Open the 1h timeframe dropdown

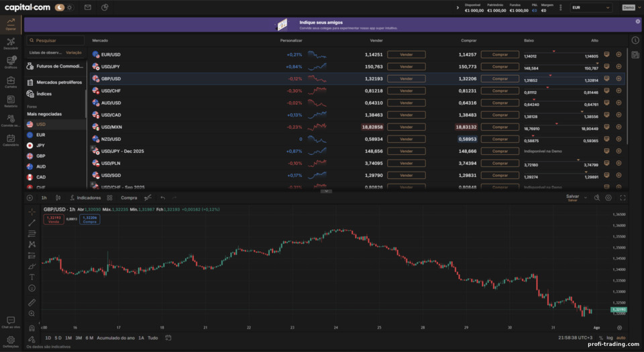[44, 198]
